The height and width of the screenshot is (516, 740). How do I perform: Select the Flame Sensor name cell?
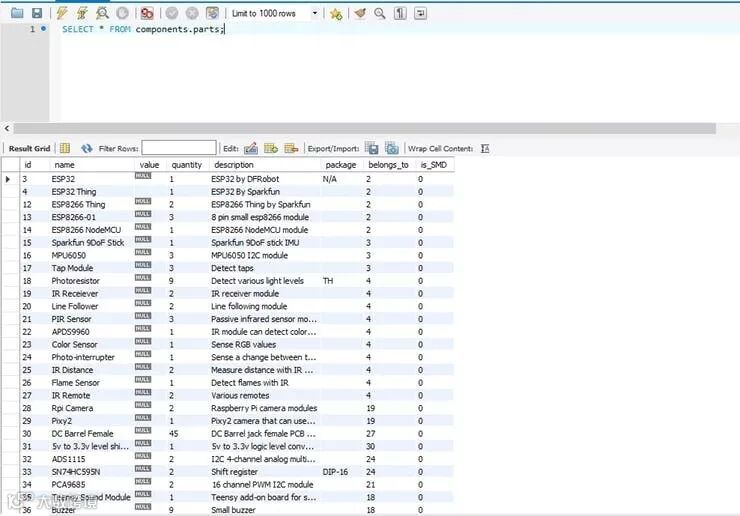coord(76,383)
